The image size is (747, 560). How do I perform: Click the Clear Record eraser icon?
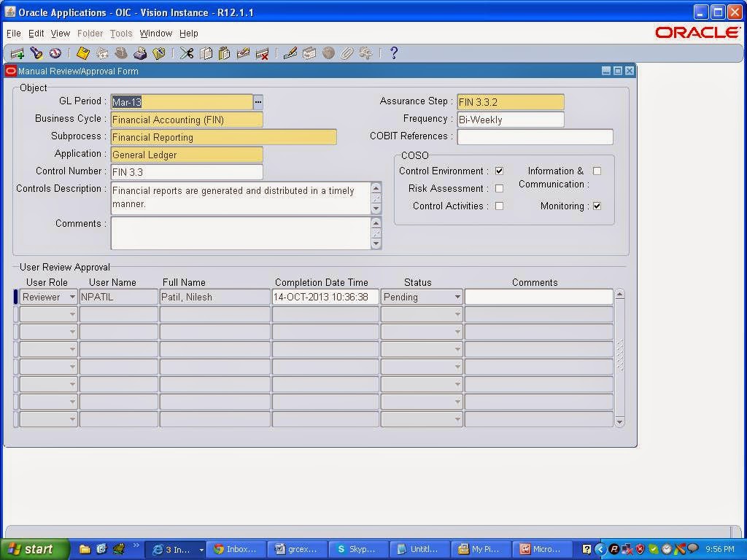point(243,53)
